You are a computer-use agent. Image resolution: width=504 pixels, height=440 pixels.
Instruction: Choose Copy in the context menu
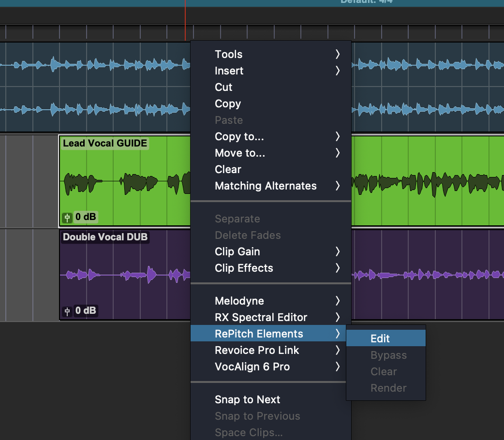[228, 103]
